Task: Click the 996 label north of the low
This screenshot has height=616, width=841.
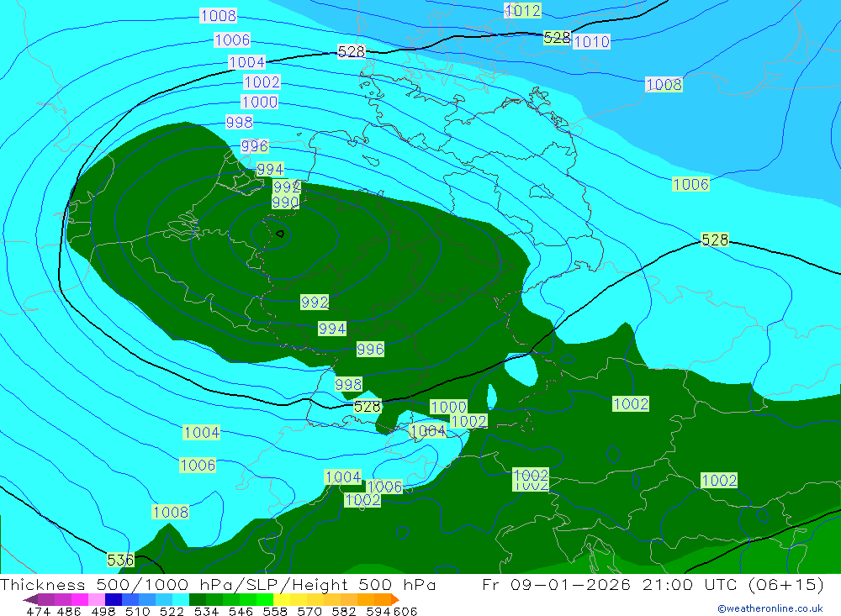Action: pyautogui.click(x=254, y=146)
